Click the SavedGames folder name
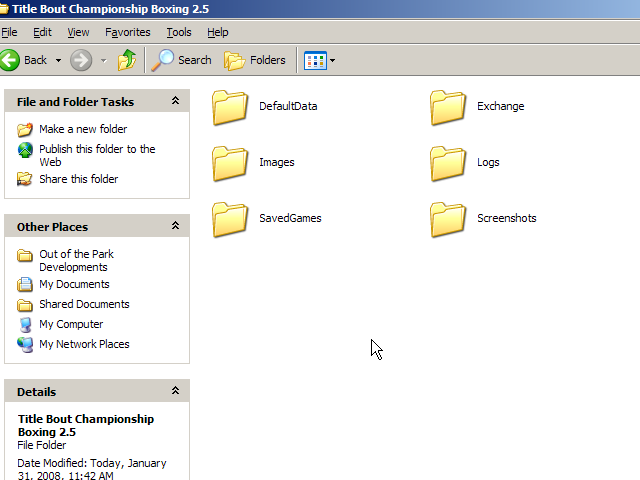640x480 pixels. 290,218
